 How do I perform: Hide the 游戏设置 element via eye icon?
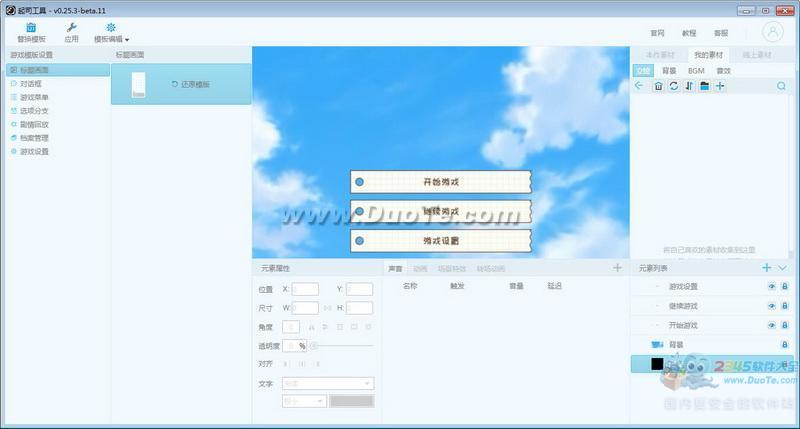[x=771, y=287]
